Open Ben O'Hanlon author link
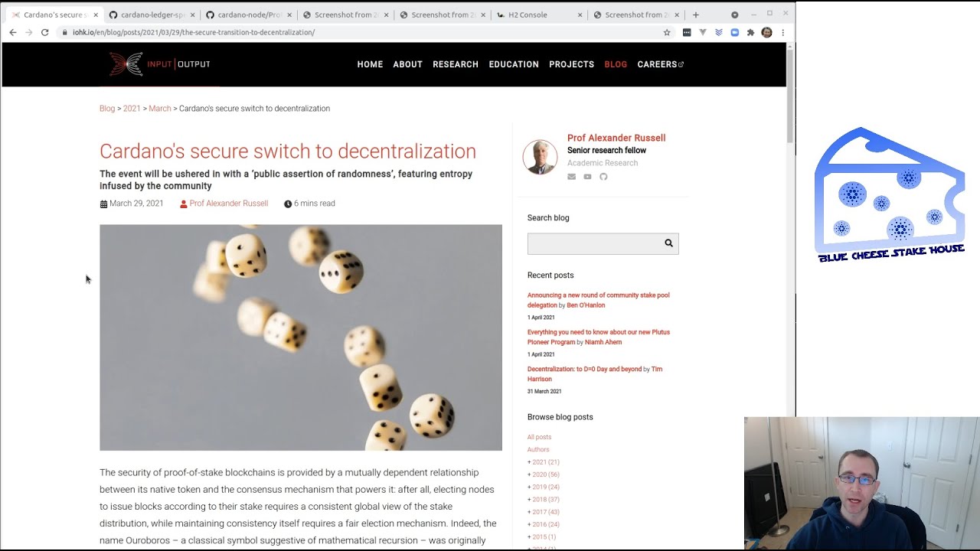Screen dimensions: 980x551 pos(586,305)
